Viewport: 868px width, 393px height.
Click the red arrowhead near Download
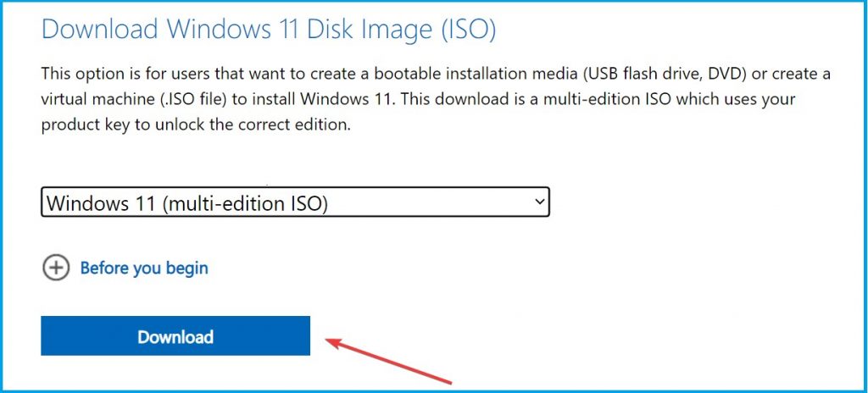point(332,341)
